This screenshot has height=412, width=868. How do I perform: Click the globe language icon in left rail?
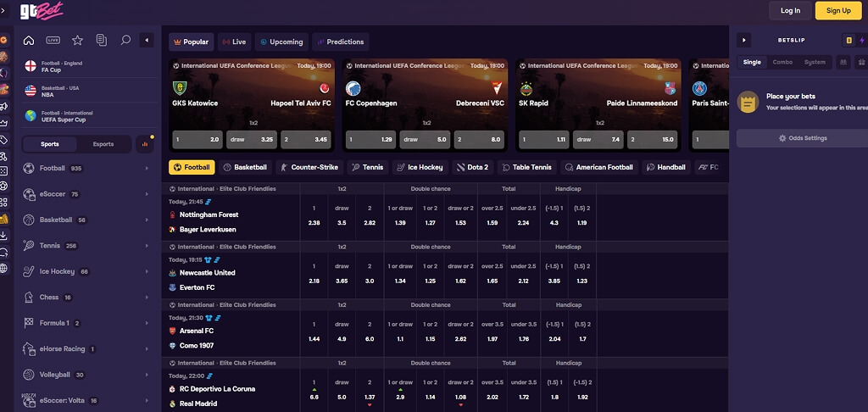click(x=4, y=269)
